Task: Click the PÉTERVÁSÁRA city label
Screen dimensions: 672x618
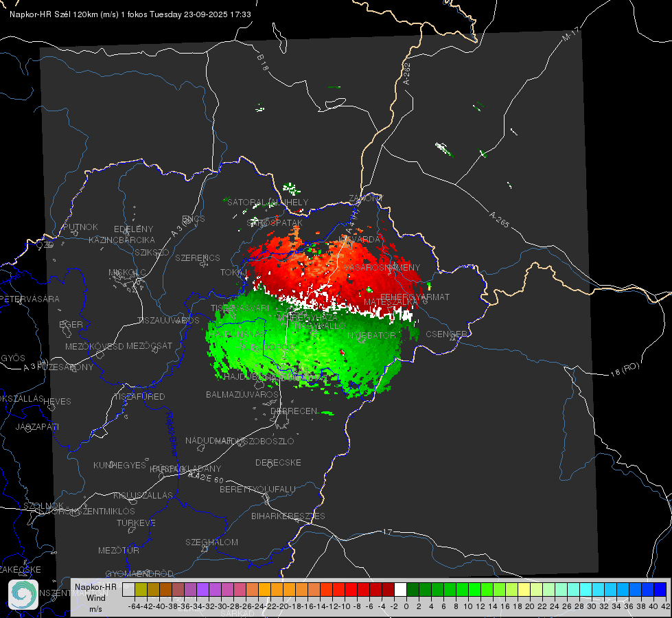Action: tap(30, 299)
